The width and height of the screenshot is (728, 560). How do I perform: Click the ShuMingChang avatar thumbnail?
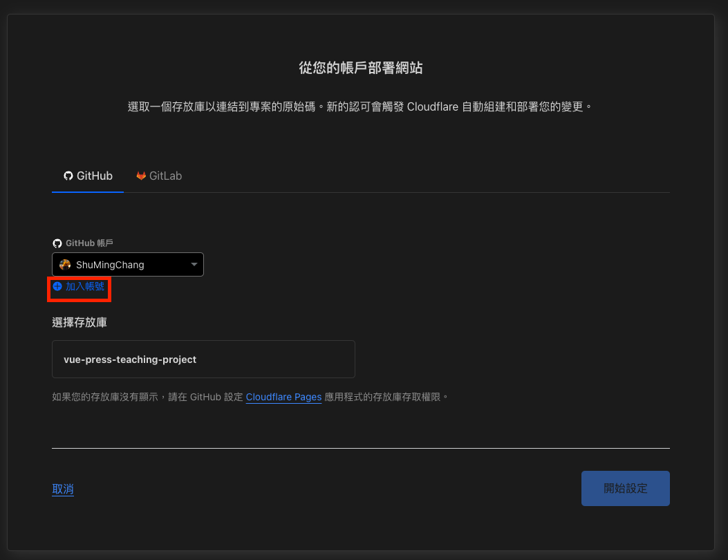click(x=65, y=265)
